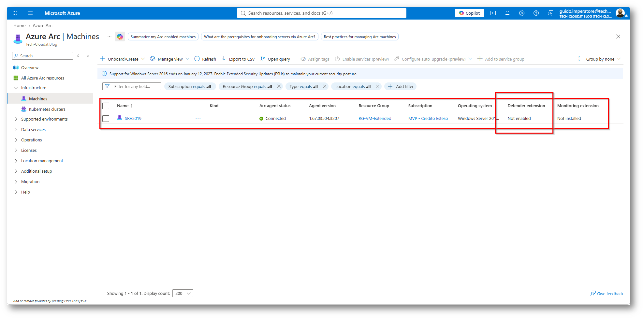Viewport: 644px width, 319px height.
Task: Click Summarize my Arc-enabled machines suggestion
Action: coord(163,36)
